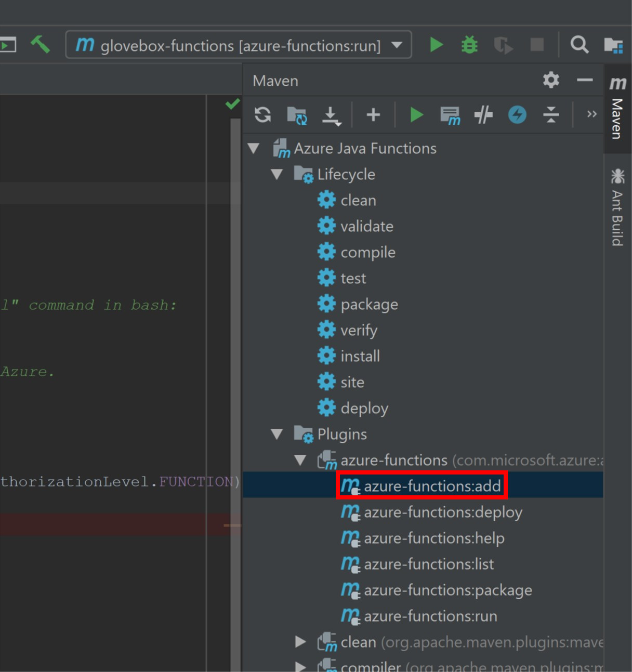Click the FUNCTION constant in the editor
Viewport: 632px width, 672px height.
pos(196,481)
